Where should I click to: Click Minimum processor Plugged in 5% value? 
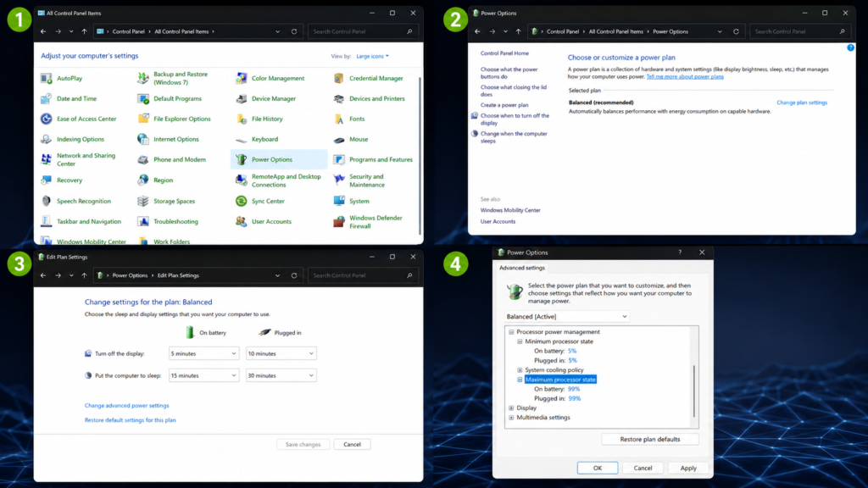pyautogui.click(x=572, y=361)
